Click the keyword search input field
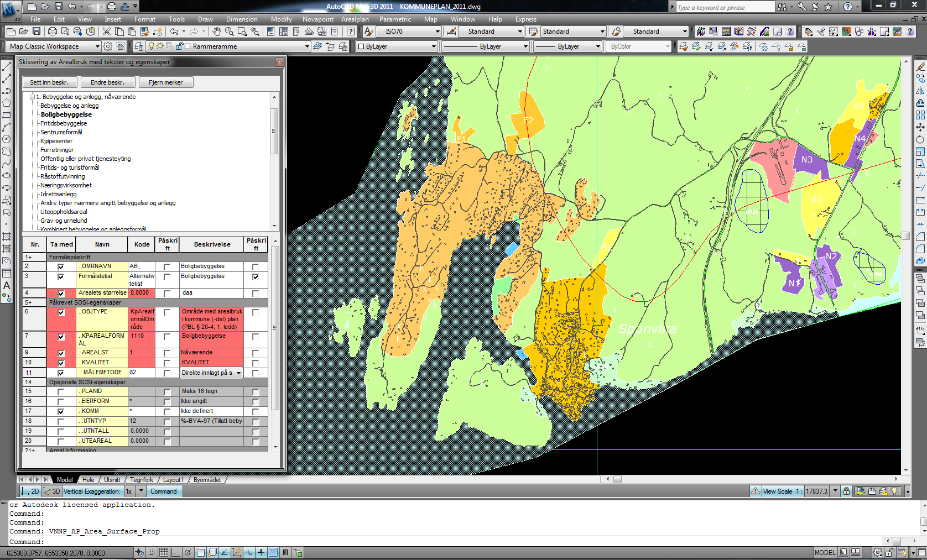Viewport: 927px width, 560px height. click(725, 7)
